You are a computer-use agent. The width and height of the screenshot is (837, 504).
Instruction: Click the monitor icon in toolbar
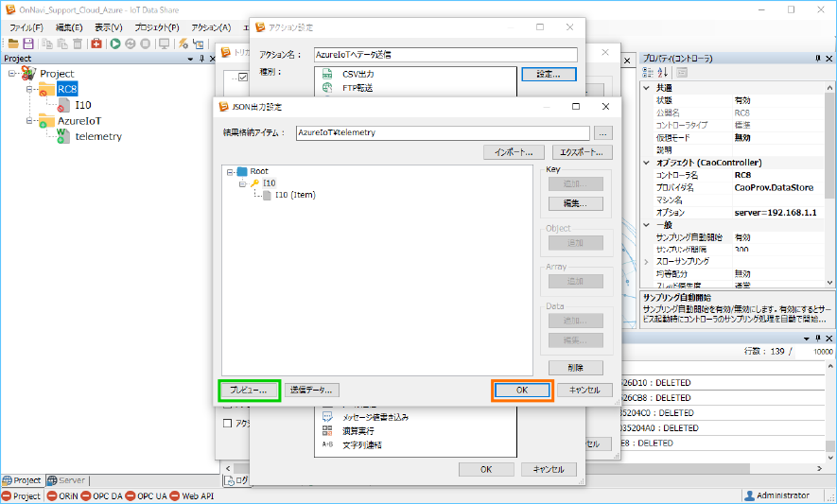pos(164,43)
